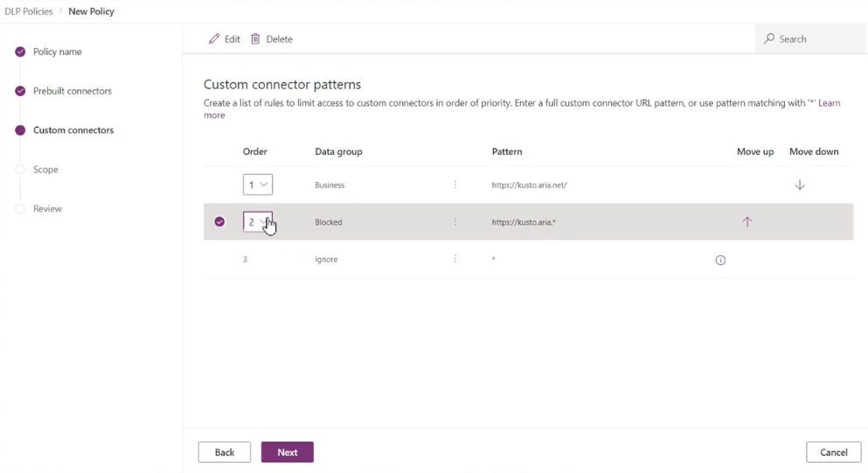Click order number 3 in Ignore row
The width and height of the screenshot is (868, 473).
[245, 259]
